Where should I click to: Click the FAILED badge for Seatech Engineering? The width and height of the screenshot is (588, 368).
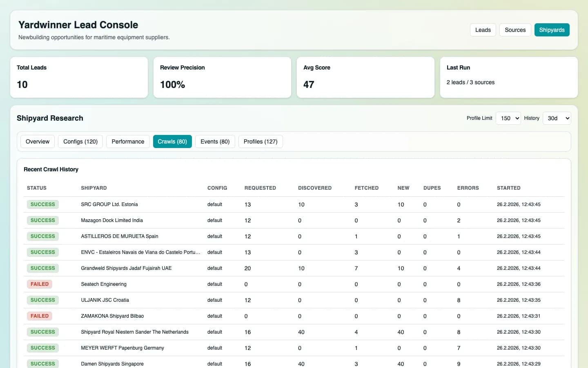pos(40,284)
